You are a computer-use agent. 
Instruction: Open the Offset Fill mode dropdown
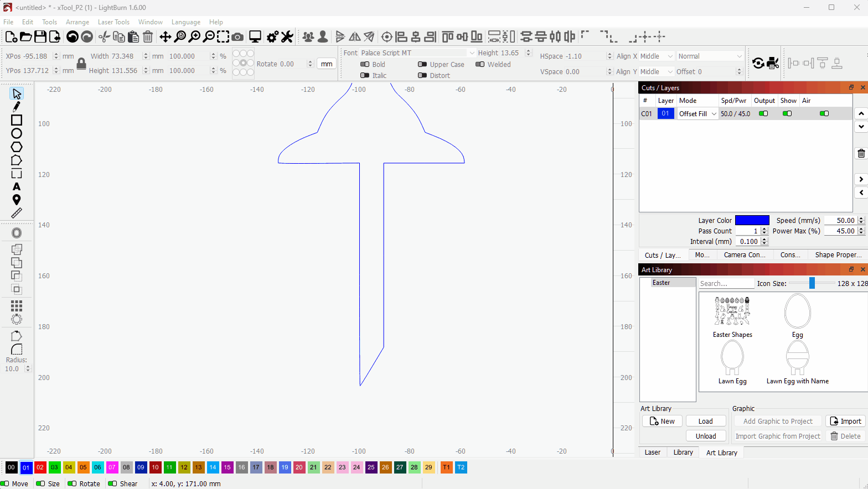pos(698,114)
